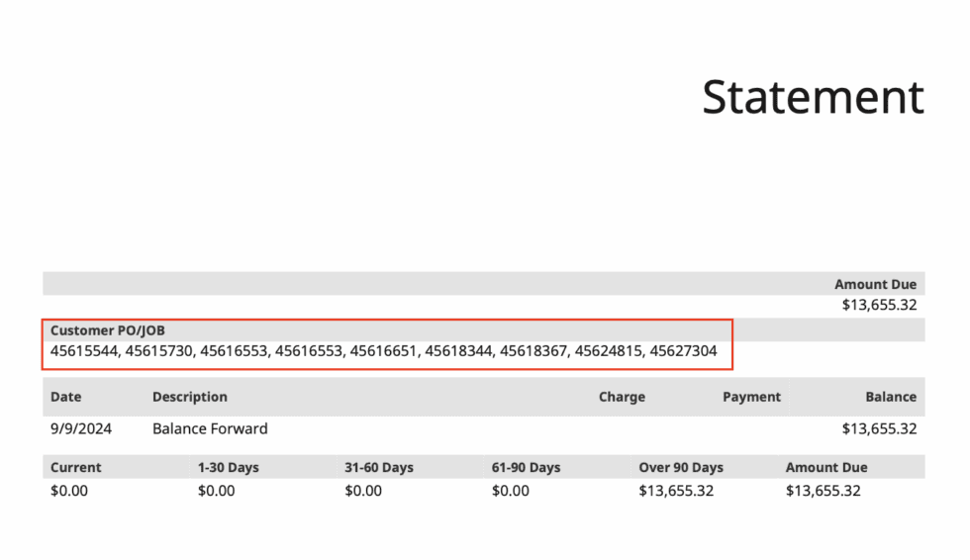970x560 pixels.
Task: Select the last PO number 45627304
Action: point(683,351)
